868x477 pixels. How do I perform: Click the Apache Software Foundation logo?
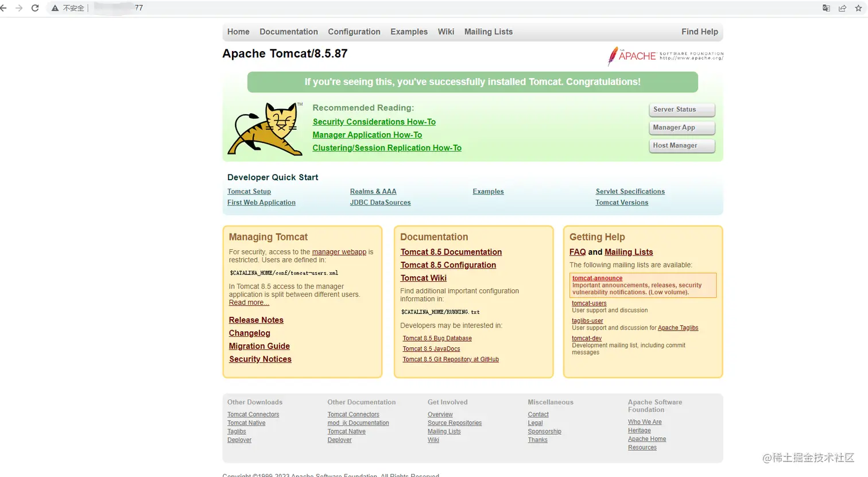point(665,56)
